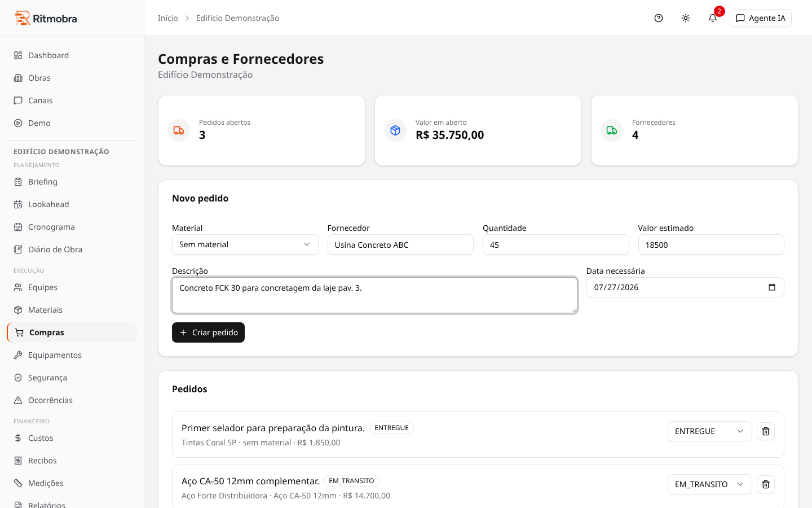Image resolution: width=812 pixels, height=508 pixels.
Task: Click the Descrição text area
Action: [x=374, y=295]
